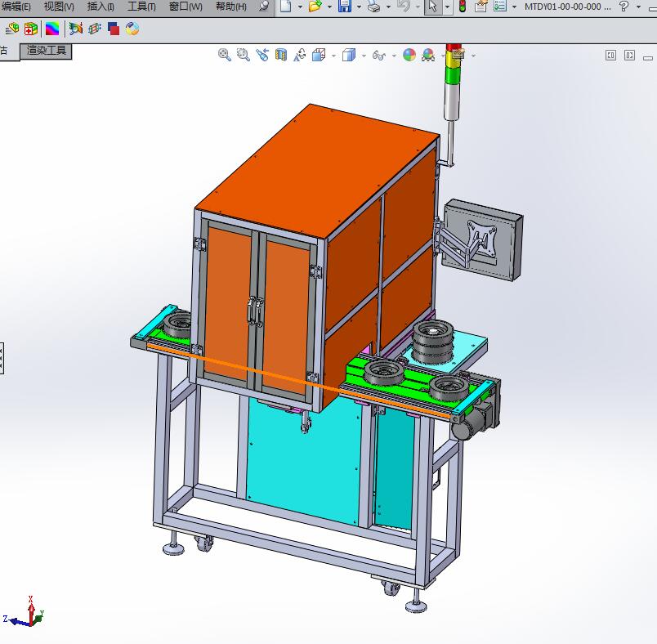Expand the Open file dropdown arrow
The height and width of the screenshot is (644, 657).
coord(329,7)
